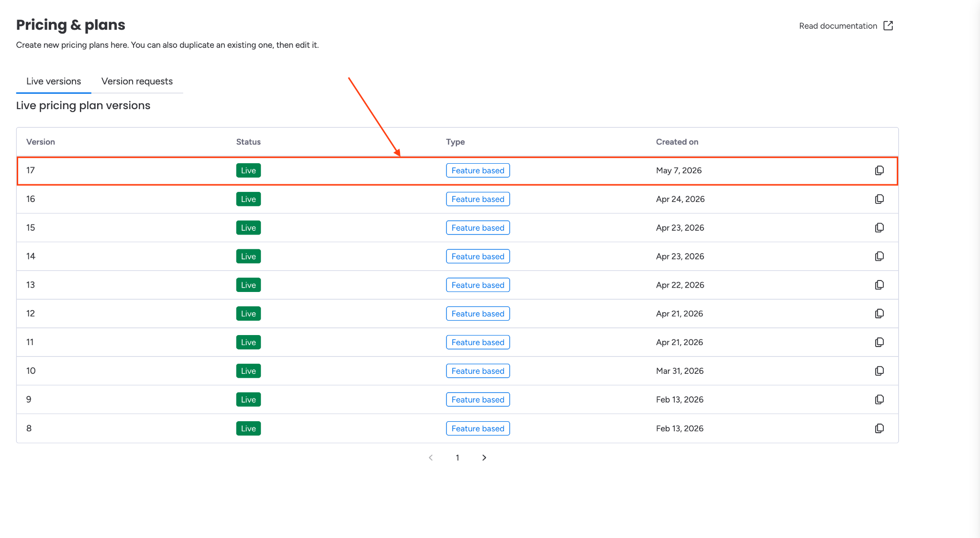Click the Mar 31, 2026 created date
Viewport: 980px width, 538px height.
point(679,371)
